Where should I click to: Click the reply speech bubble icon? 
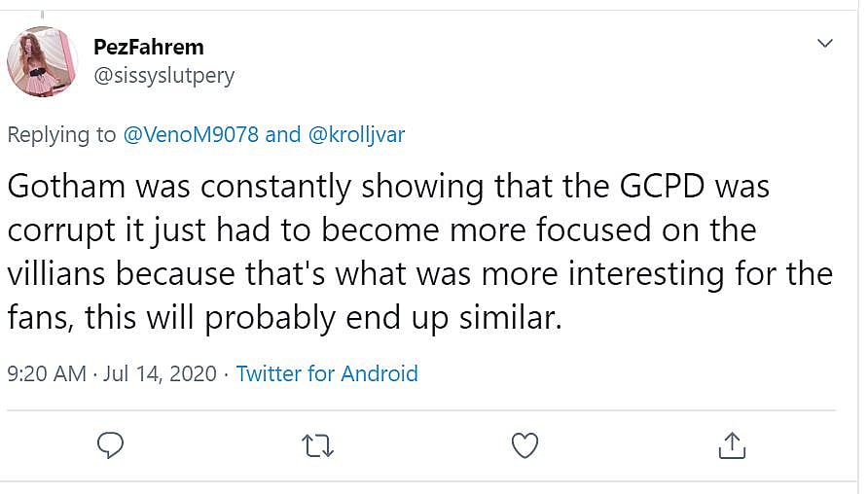pos(110,445)
